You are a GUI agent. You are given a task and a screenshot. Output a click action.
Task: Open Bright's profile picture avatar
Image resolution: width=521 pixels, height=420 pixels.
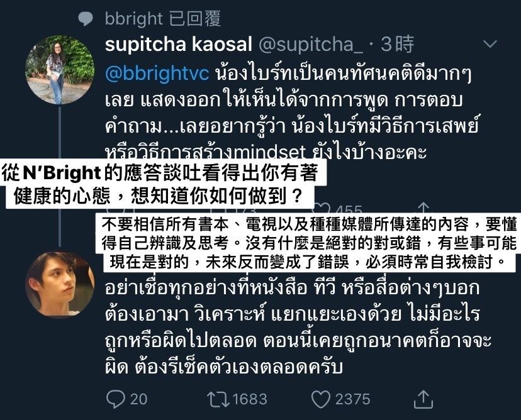point(60,284)
